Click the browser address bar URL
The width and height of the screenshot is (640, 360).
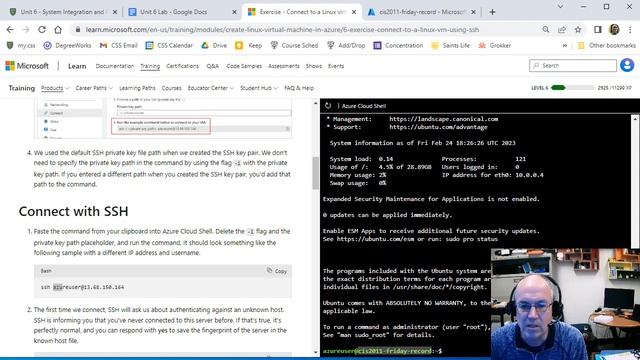coord(282,29)
